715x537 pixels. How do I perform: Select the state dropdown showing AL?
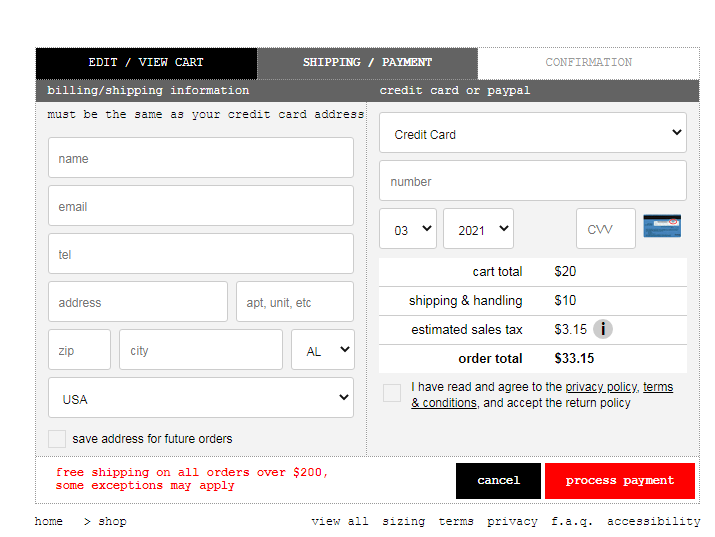[322, 350]
